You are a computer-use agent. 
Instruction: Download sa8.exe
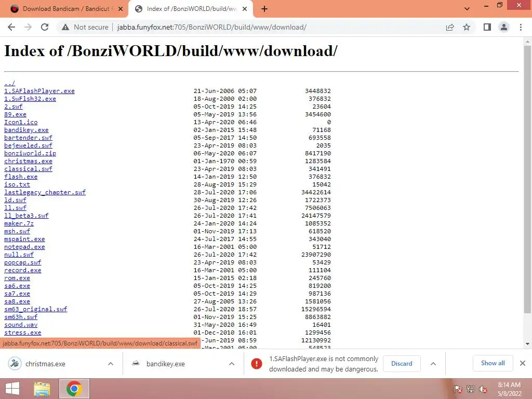pos(17,302)
